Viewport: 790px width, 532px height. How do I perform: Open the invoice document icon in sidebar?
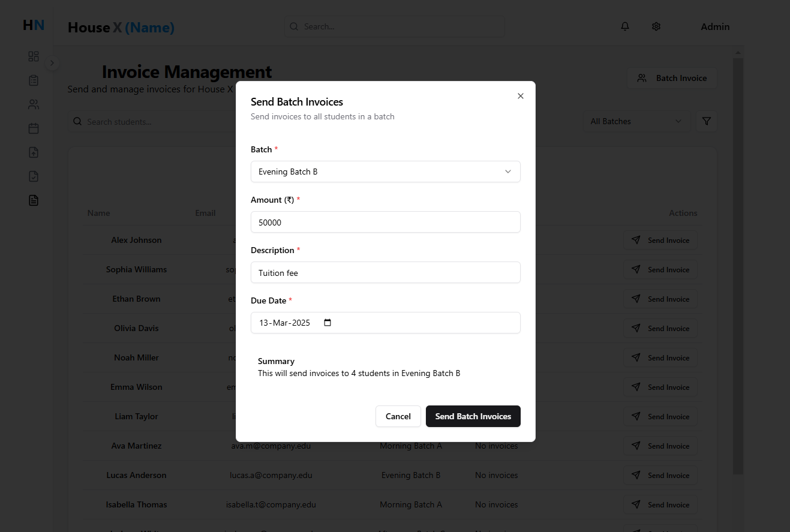[x=34, y=200]
